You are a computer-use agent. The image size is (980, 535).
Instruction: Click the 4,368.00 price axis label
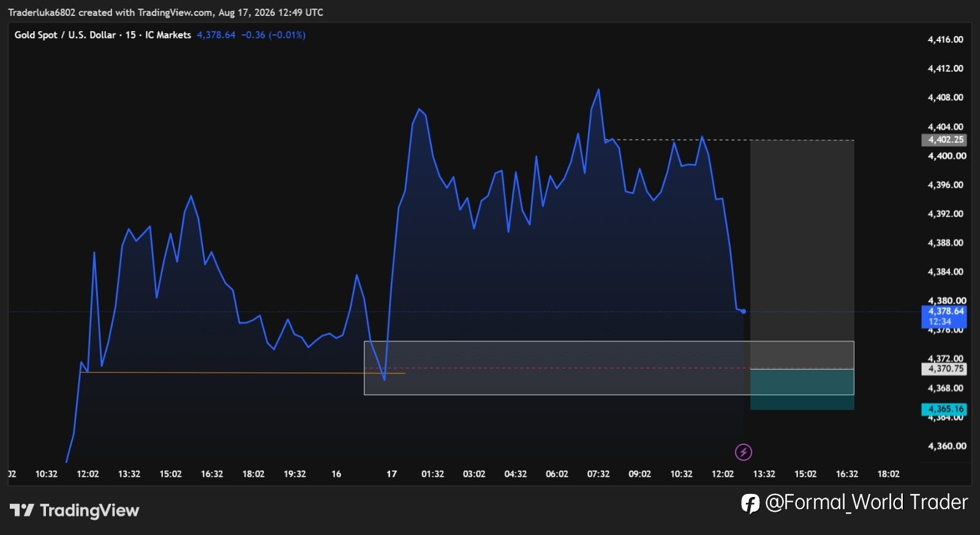946,388
